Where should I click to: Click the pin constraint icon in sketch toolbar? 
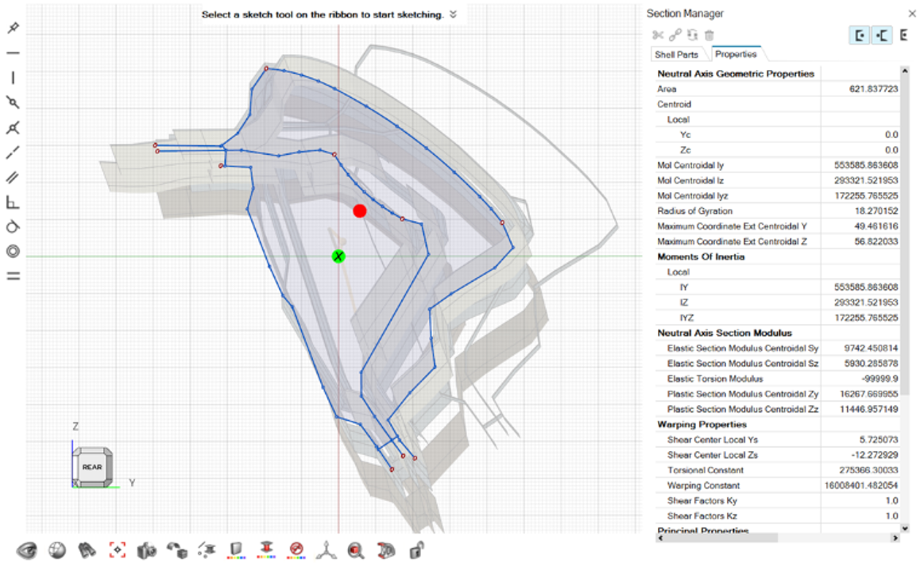13,28
